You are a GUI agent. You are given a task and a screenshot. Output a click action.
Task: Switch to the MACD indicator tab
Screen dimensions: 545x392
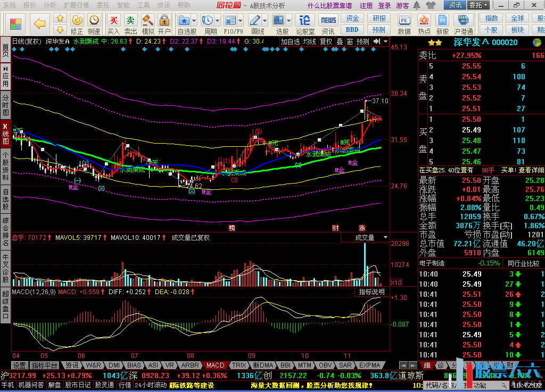[x=216, y=365]
